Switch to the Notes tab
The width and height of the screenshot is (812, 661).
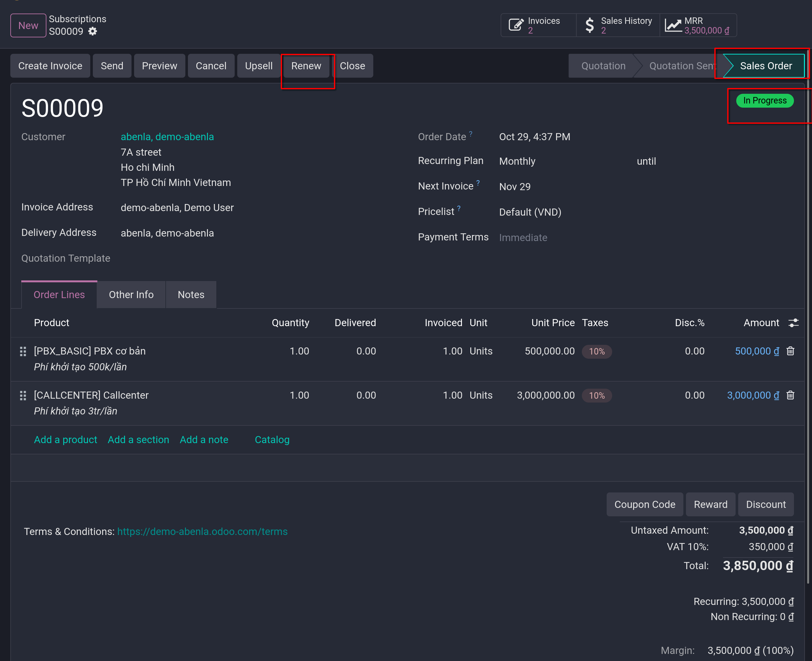[191, 294]
